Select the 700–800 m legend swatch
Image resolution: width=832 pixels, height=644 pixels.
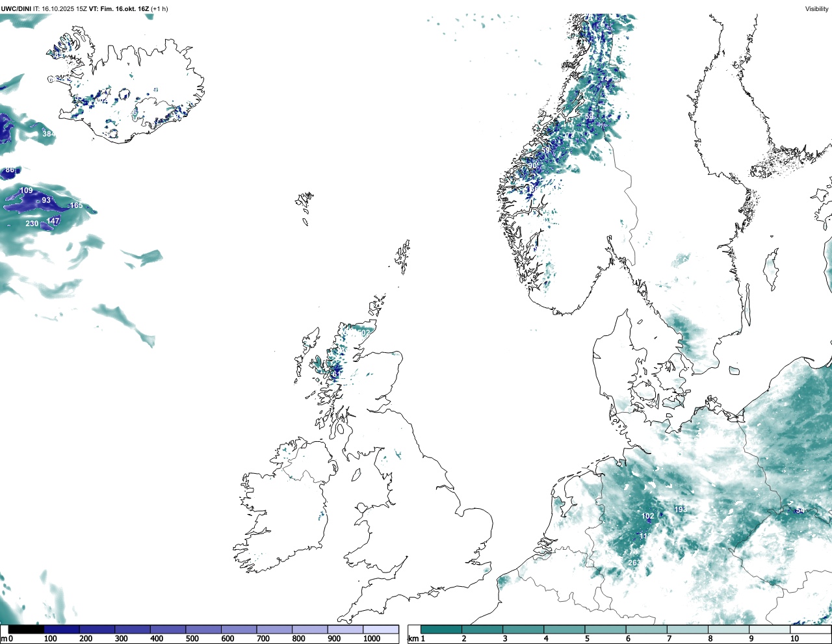coord(274,629)
